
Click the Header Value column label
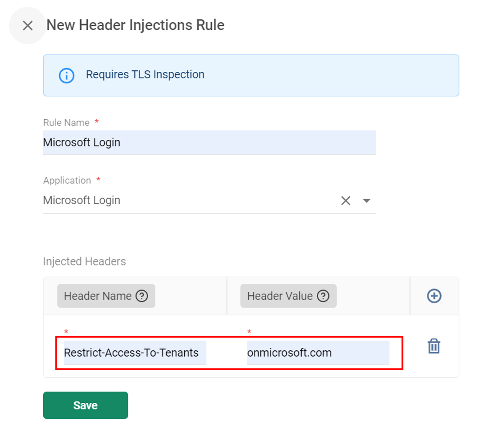click(x=280, y=296)
